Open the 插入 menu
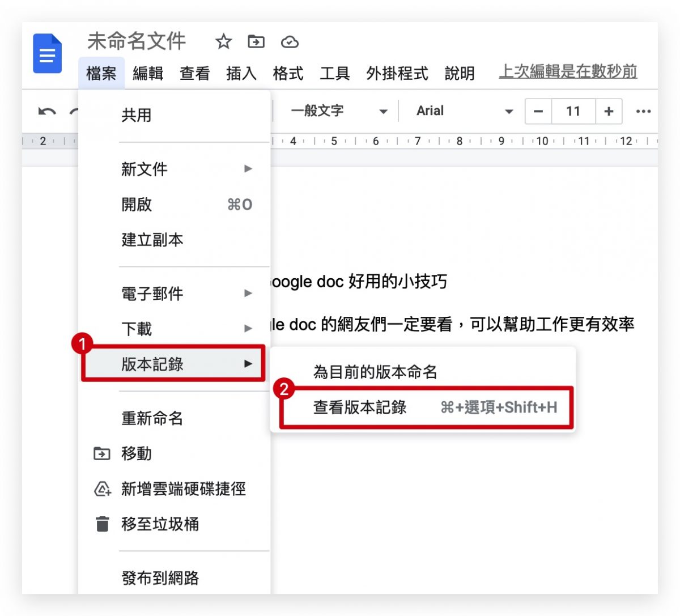The width and height of the screenshot is (680, 616). click(x=241, y=73)
